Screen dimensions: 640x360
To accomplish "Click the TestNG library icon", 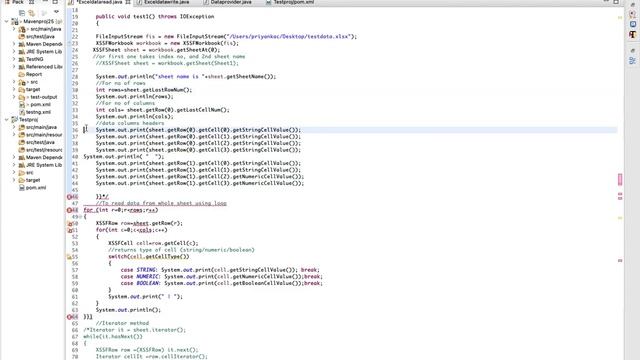I will 22,59.
